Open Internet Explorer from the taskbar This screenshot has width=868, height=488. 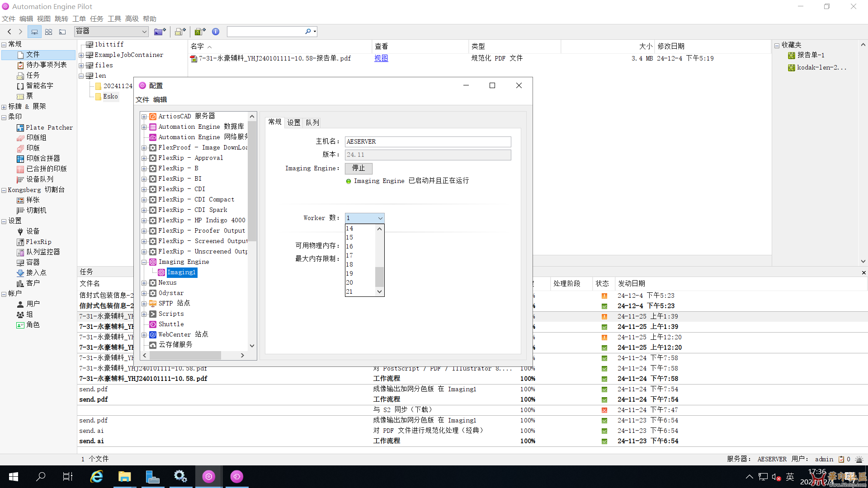coord(96,477)
